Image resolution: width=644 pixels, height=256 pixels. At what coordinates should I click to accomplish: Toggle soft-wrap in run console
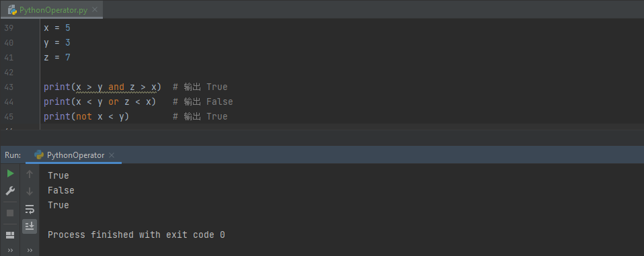(x=30, y=209)
